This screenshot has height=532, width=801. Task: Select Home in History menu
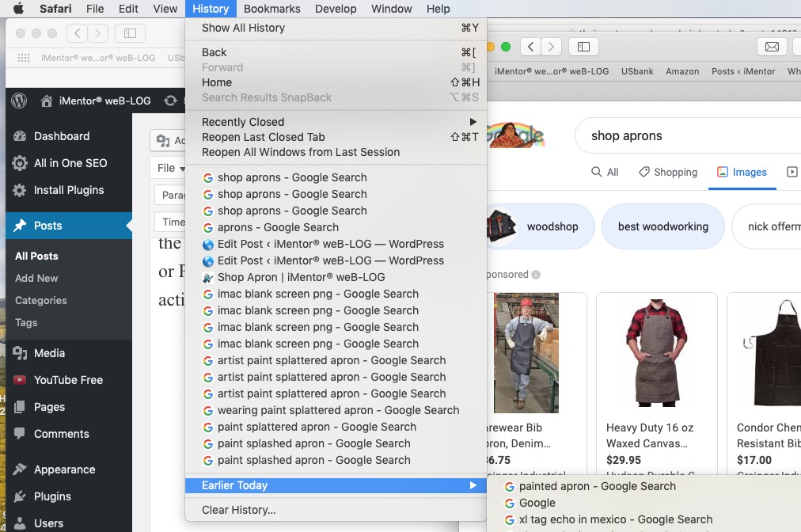pyautogui.click(x=336, y=82)
